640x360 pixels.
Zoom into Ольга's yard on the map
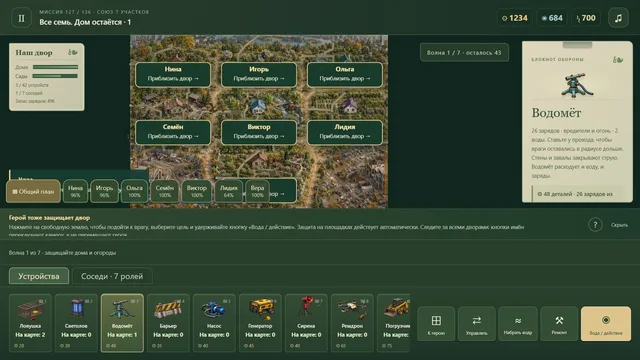coord(345,74)
